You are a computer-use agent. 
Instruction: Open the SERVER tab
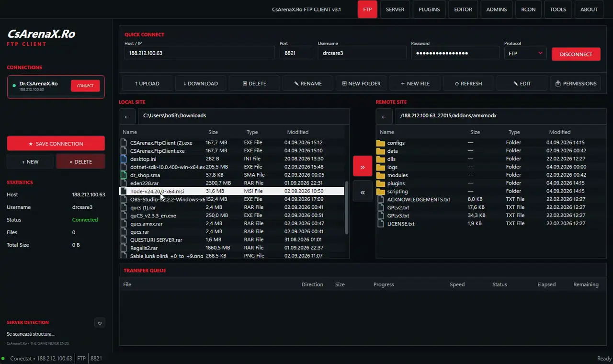395,10
